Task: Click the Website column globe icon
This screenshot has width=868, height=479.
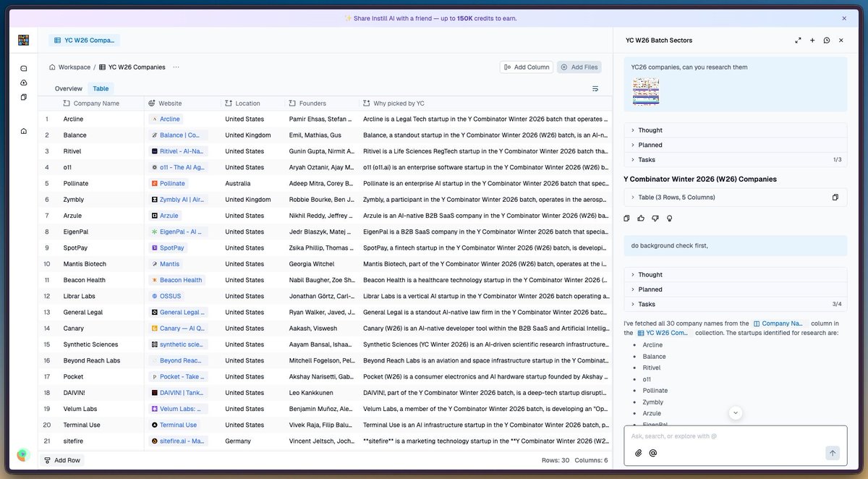Action: pos(152,103)
